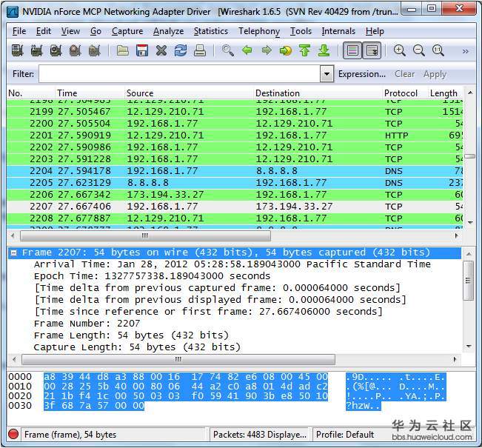Zoom in on packet text

(x=400, y=50)
